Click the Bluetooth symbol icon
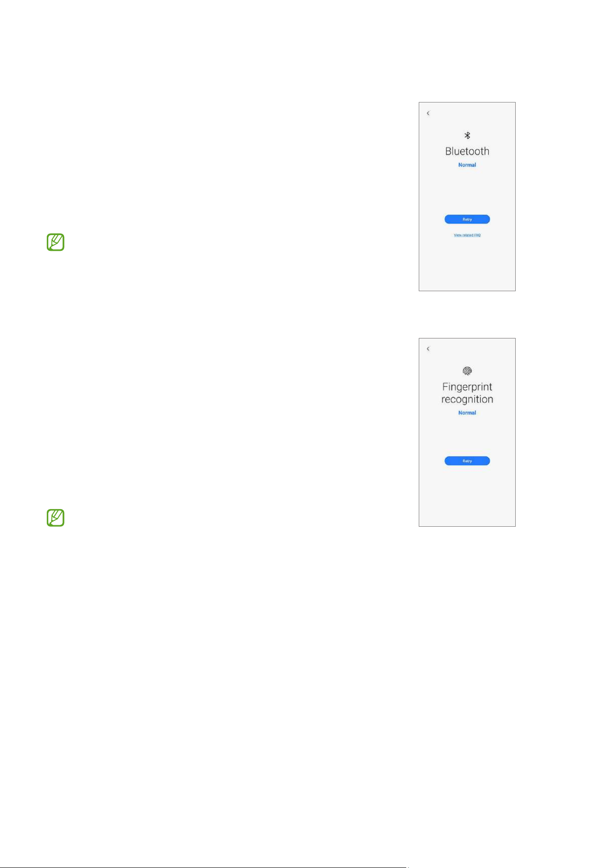Image resolution: width=614 pixels, height=868 pixels. [x=467, y=135]
